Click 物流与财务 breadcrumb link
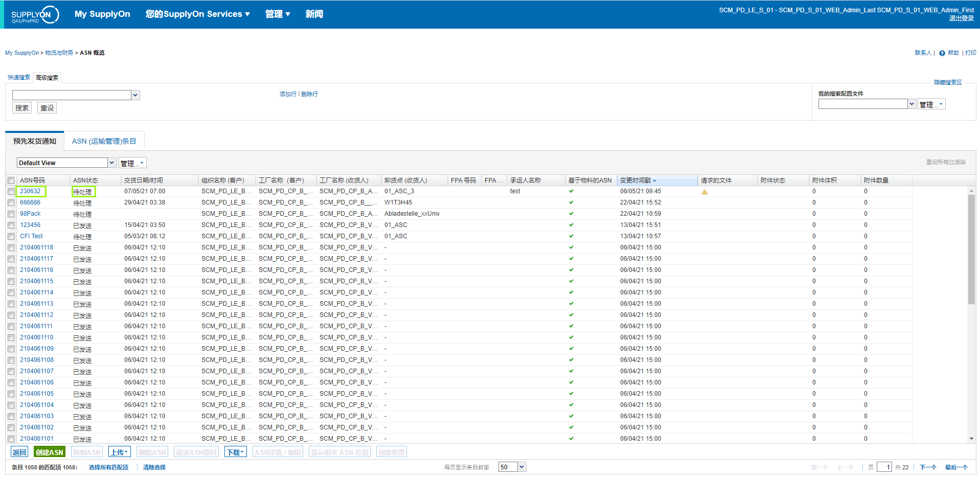Image resolution: width=980 pixels, height=477 pixels. click(59, 53)
